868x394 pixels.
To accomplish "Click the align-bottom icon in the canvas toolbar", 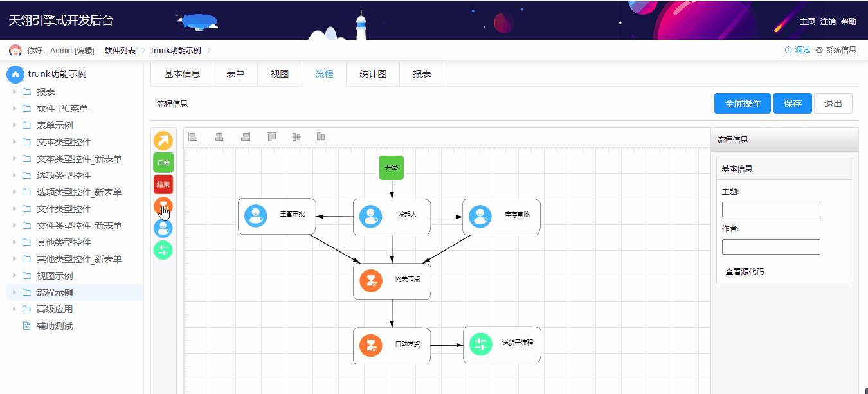I will click(320, 136).
